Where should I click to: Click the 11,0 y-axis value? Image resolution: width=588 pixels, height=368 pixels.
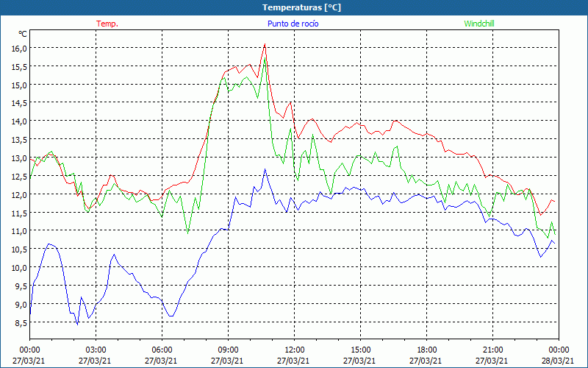[x=20, y=231]
